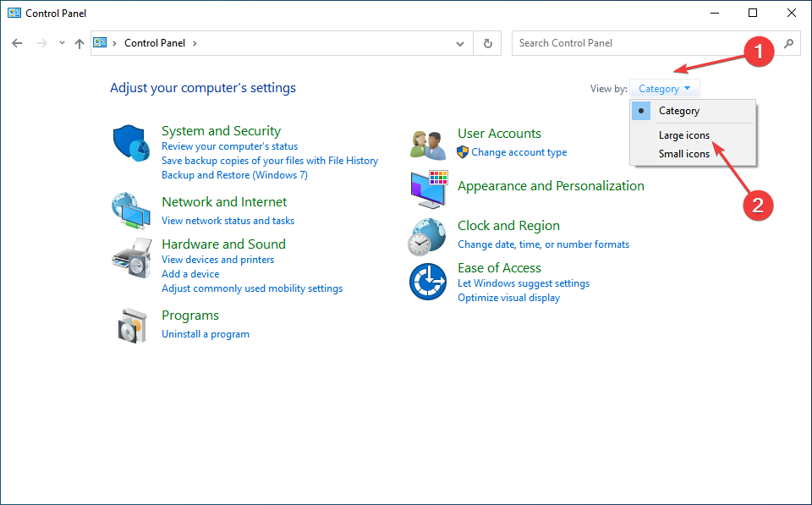
Task: Click Control Panel icon in address bar
Action: coord(100,43)
